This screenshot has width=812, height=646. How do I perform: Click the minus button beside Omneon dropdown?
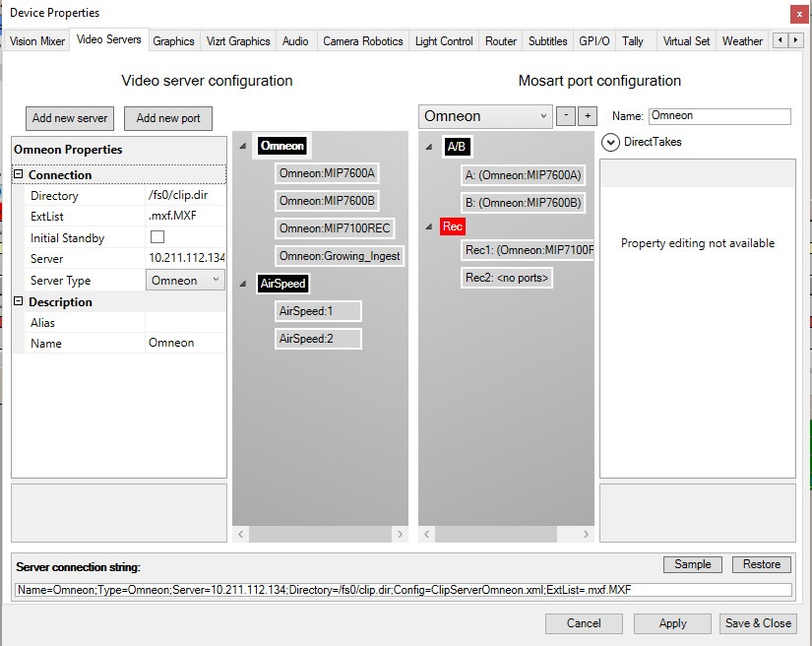[566, 116]
